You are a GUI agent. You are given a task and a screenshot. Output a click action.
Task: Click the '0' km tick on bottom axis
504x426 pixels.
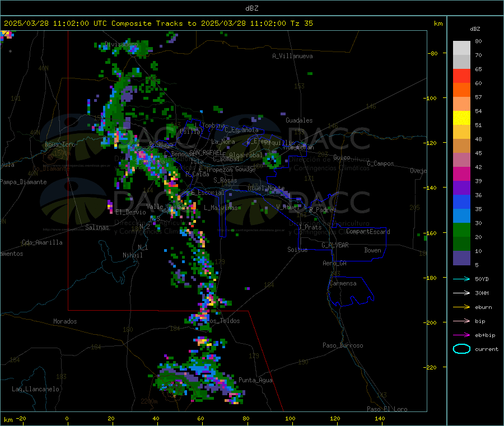click(x=67, y=418)
